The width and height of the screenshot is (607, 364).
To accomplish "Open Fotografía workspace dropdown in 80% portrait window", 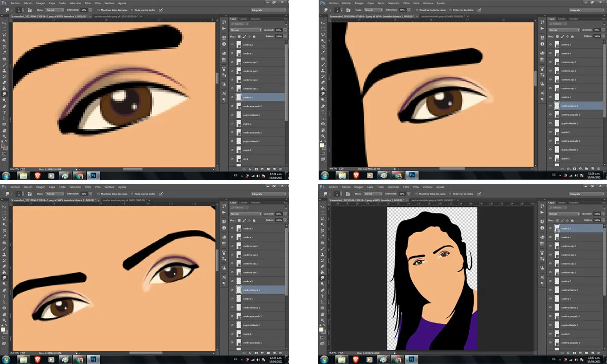I will coord(586,194).
